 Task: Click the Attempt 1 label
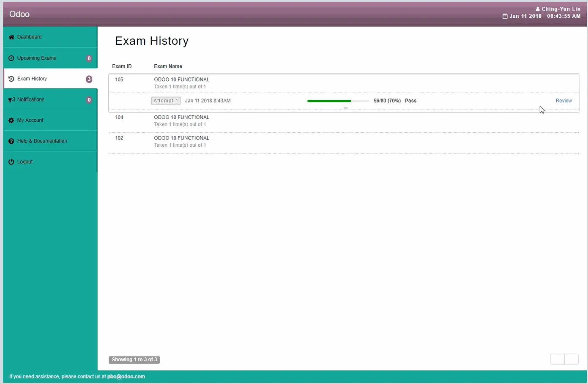[166, 101]
